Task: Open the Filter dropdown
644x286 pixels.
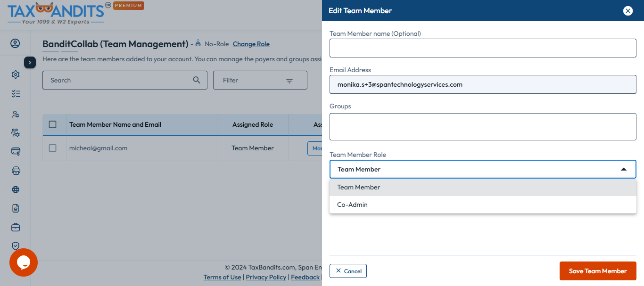Action: point(260,80)
